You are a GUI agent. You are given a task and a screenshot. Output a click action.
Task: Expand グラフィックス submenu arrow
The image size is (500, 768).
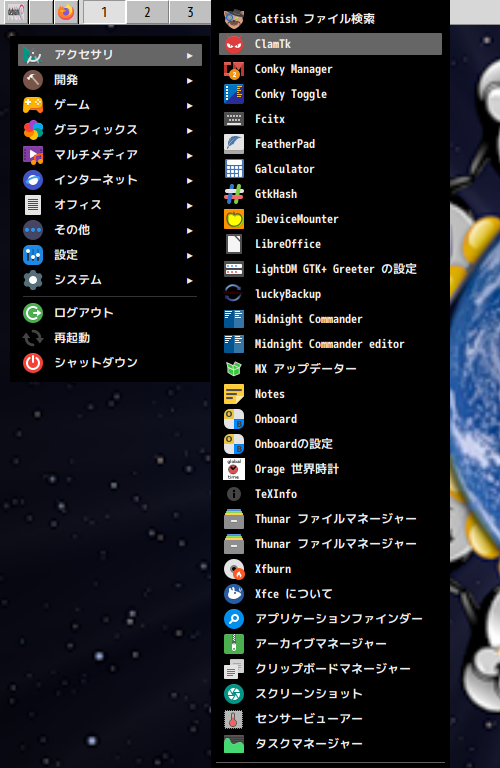190,130
